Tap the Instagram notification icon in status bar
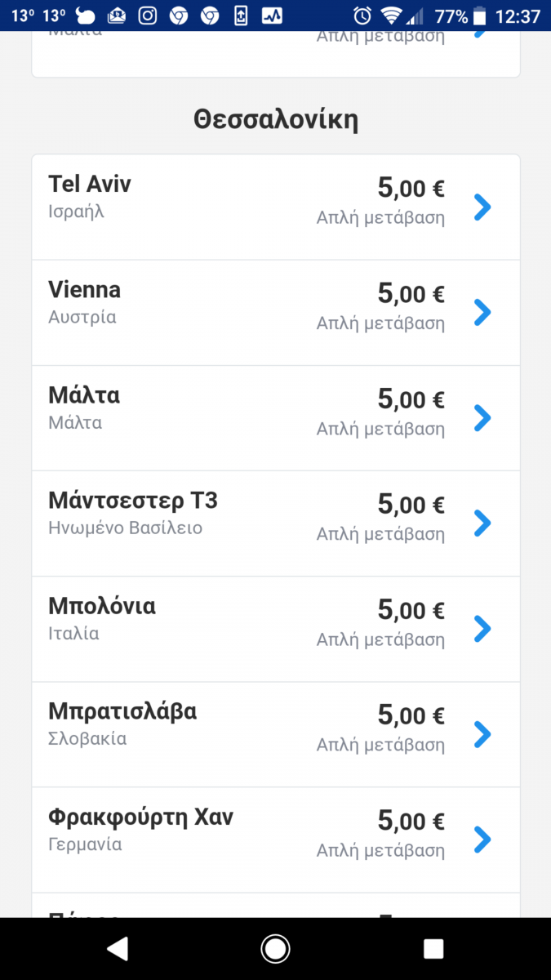This screenshot has width=551, height=980. click(147, 16)
